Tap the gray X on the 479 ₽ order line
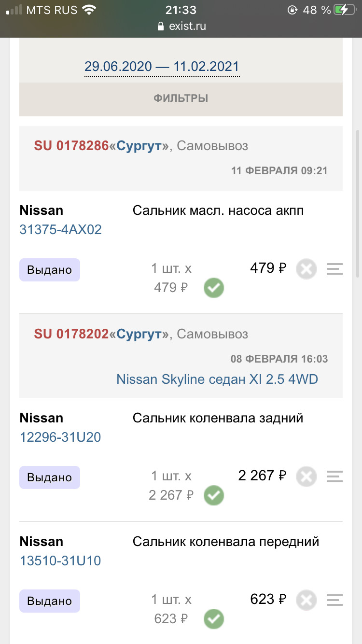 (306, 268)
